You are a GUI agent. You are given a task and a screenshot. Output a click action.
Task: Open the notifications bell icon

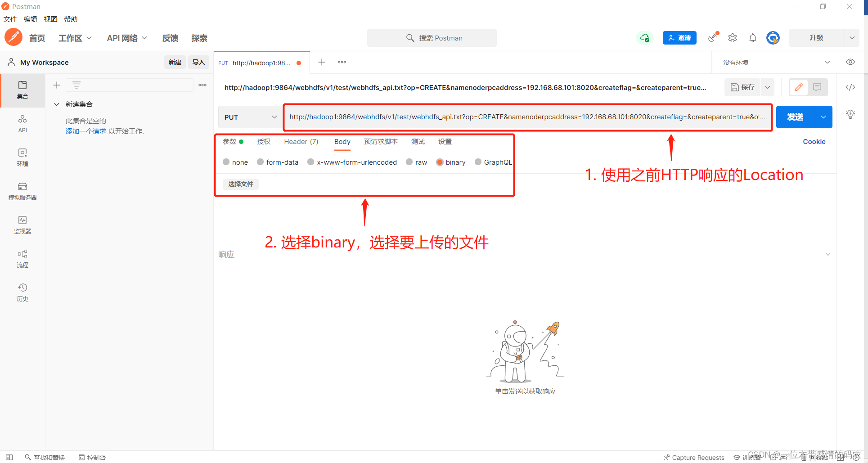752,38
